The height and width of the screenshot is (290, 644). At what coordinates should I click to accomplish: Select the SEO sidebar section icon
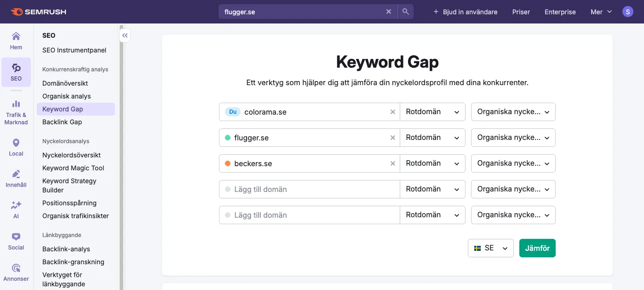click(16, 72)
